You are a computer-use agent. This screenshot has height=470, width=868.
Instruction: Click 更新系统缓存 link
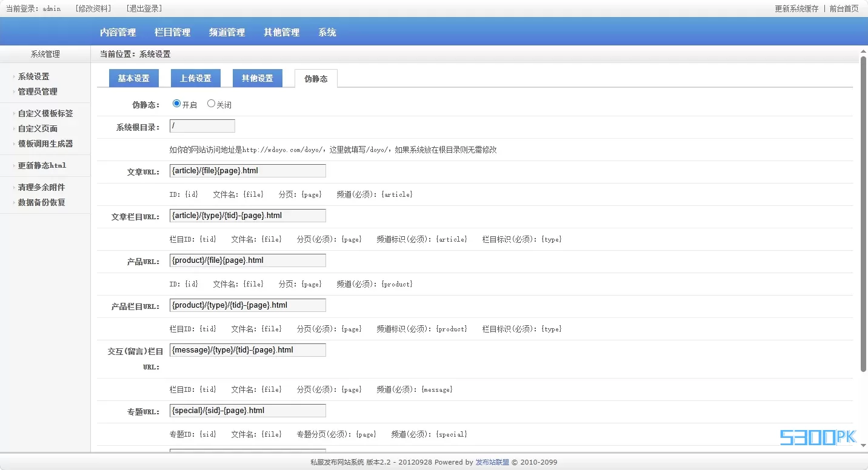pos(796,8)
